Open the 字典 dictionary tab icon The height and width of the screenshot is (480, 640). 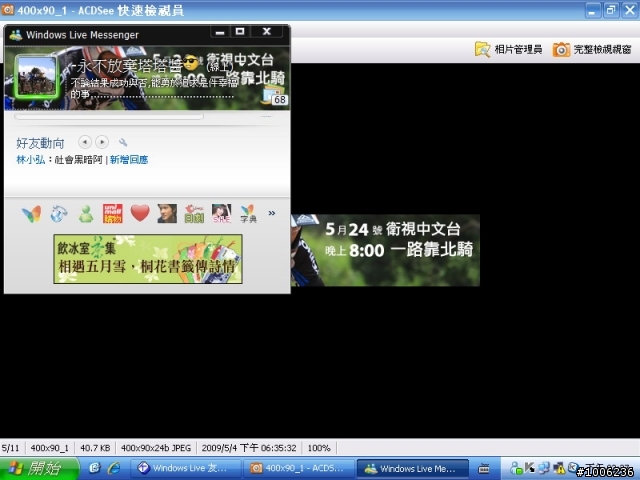point(248,213)
